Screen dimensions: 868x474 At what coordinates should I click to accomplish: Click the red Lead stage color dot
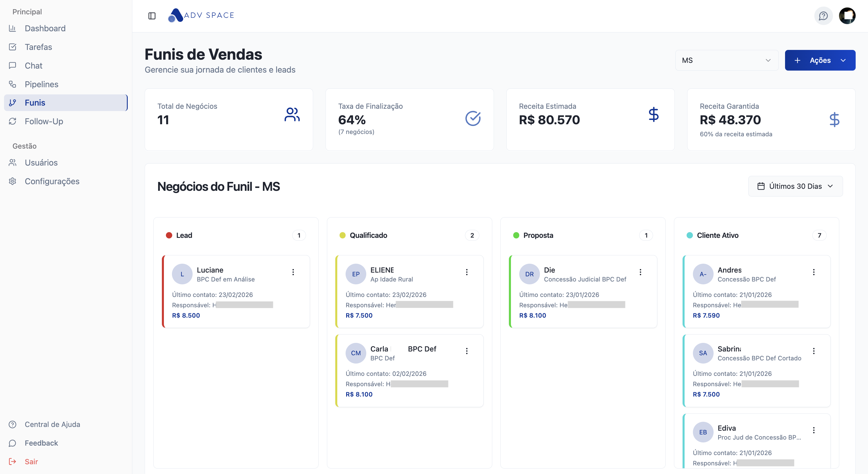pos(169,236)
